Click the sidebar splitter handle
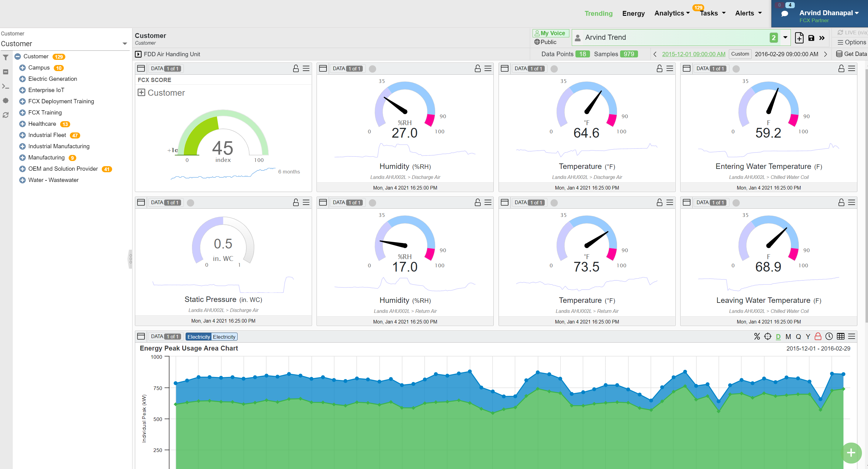The image size is (868, 469). [x=130, y=259]
